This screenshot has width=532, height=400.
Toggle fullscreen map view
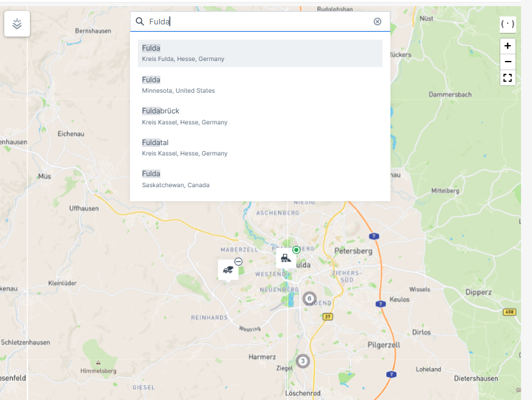click(x=508, y=77)
